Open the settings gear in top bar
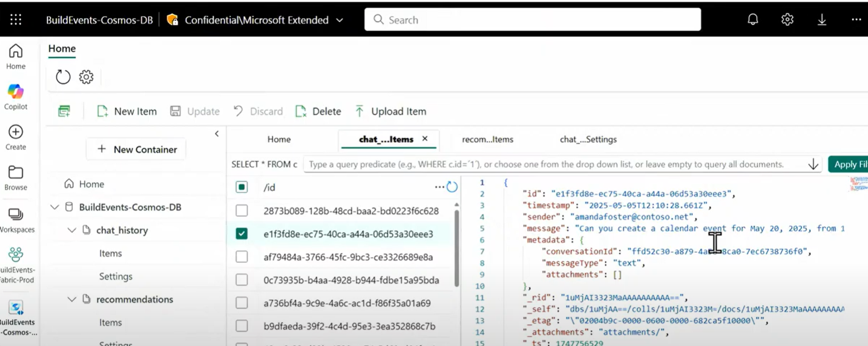Screen dimensions: 868x346 coord(787,20)
